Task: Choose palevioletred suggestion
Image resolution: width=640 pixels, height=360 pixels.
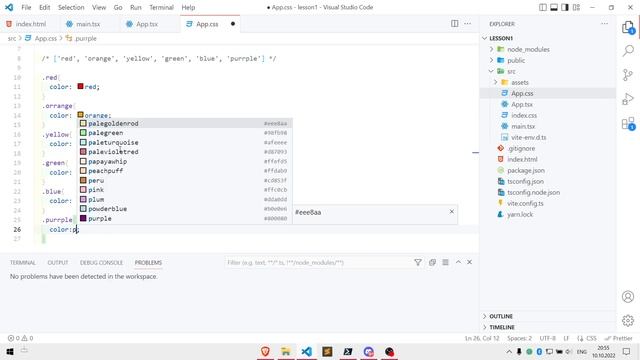Action: [185, 152]
